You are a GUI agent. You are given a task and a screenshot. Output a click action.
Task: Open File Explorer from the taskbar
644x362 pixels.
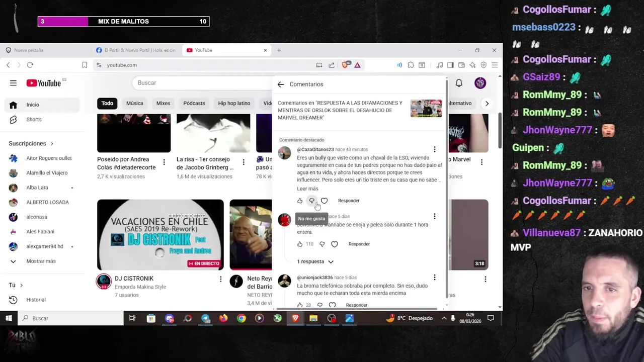313,318
